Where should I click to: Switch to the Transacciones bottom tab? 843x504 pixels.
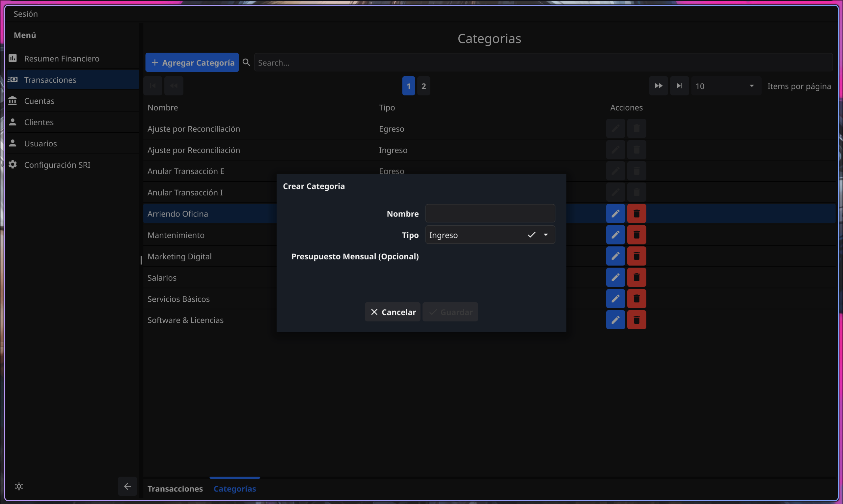[x=175, y=489]
